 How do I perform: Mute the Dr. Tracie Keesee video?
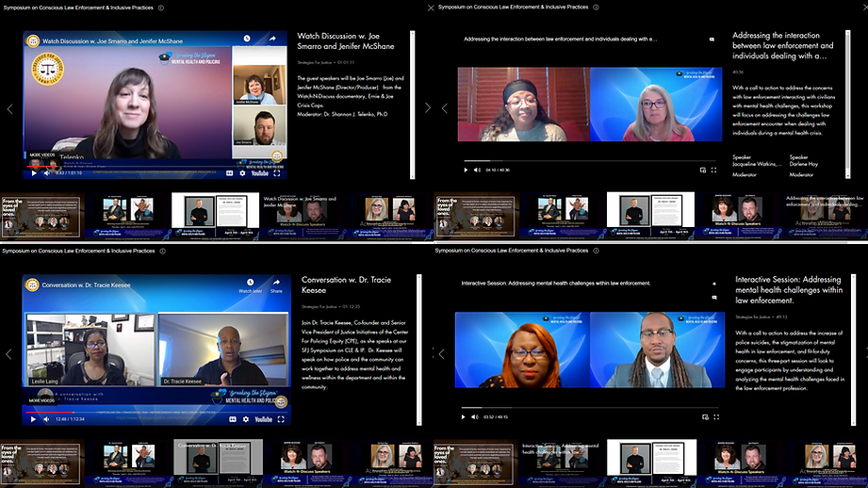[46, 419]
